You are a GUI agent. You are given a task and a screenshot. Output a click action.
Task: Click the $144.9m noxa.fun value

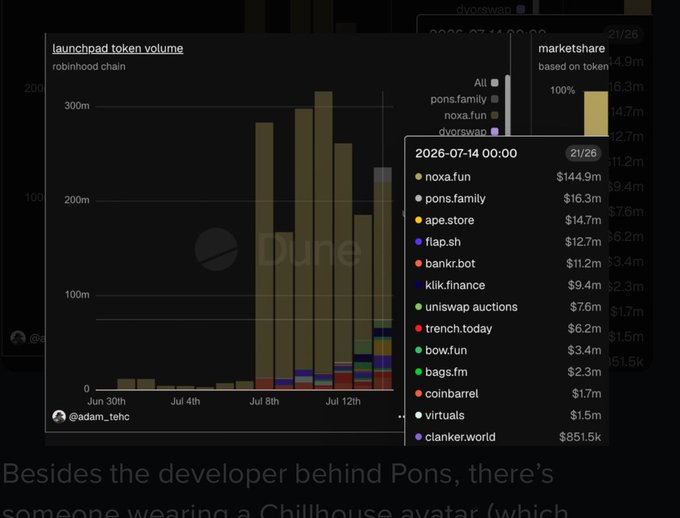[579, 177]
